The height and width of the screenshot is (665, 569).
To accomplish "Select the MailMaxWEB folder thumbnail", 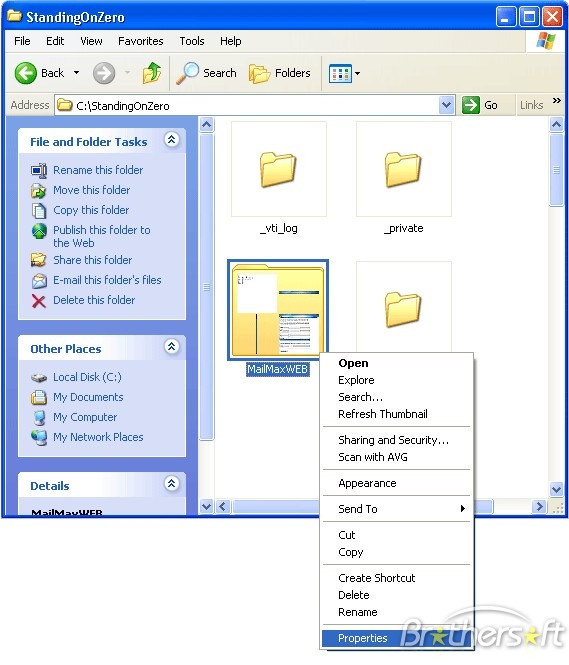I will tap(278, 310).
